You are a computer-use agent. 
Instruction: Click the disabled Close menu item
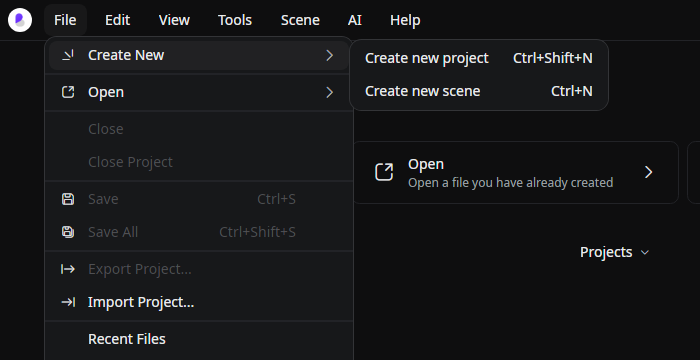pos(199,129)
